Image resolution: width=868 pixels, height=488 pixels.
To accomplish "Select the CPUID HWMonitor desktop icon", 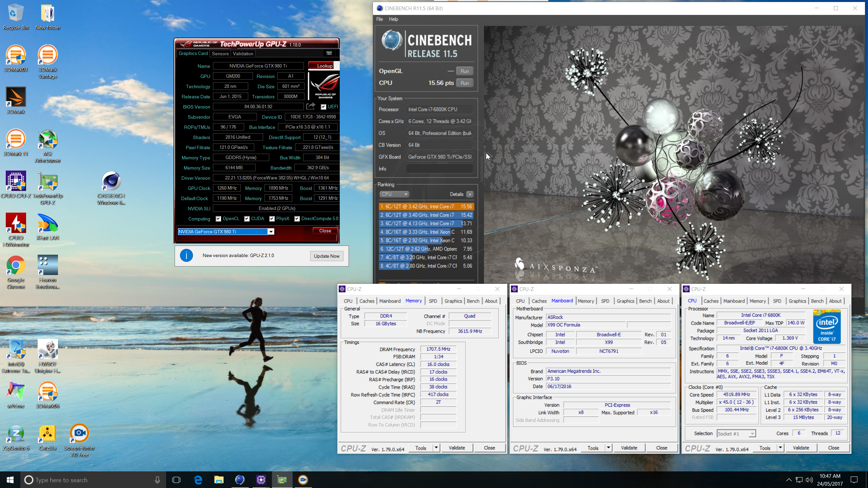I will coord(16,230).
